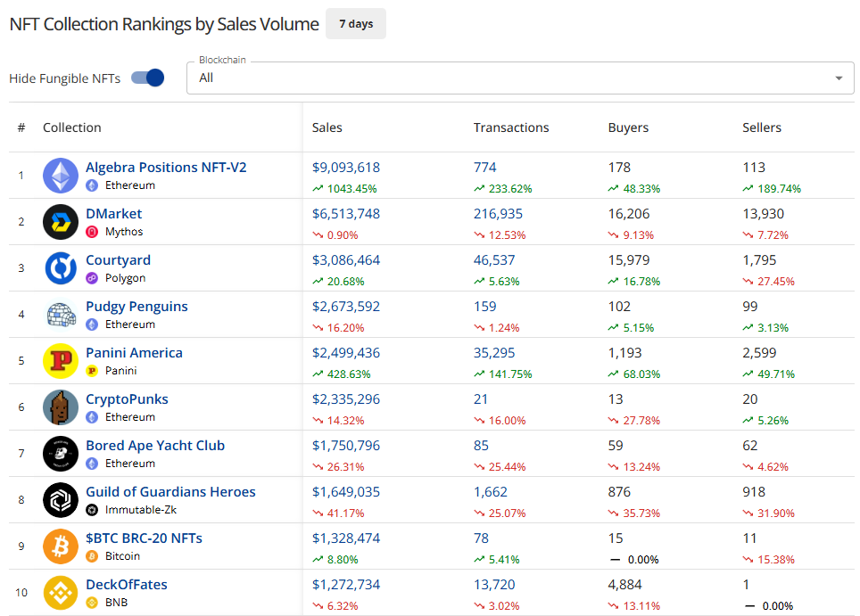
Task: Click the CryptoPunks avatar icon
Action: pyautogui.click(x=61, y=407)
